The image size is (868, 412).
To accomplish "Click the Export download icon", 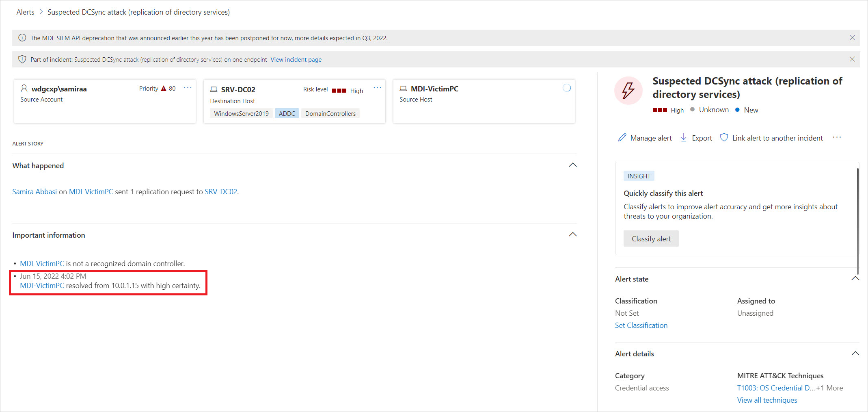I will tap(684, 138).
